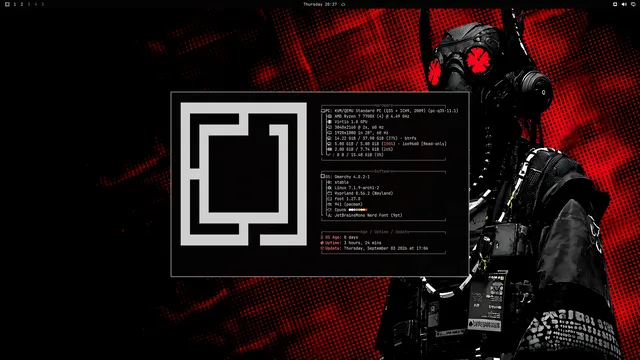Switch to workspace 3

click(x=29, y=4)
